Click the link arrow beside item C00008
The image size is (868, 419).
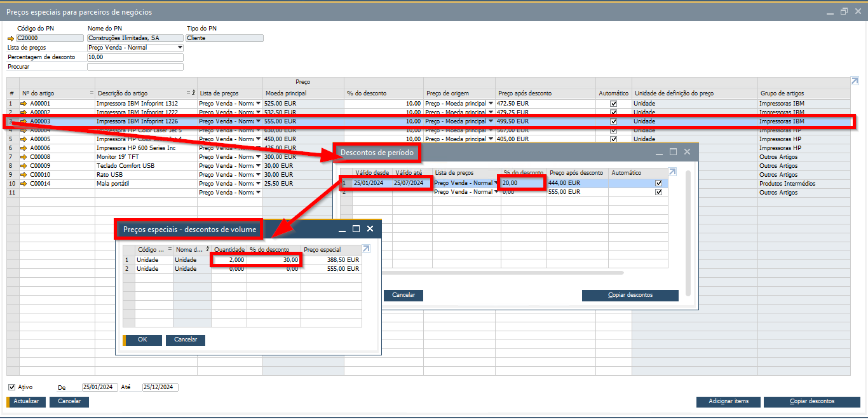pos(24,157)
